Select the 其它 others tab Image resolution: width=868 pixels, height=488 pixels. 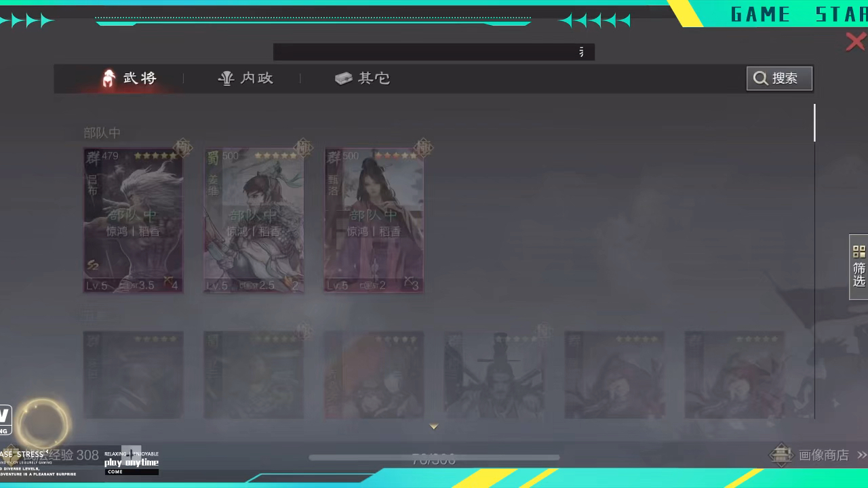coord(362,79)
